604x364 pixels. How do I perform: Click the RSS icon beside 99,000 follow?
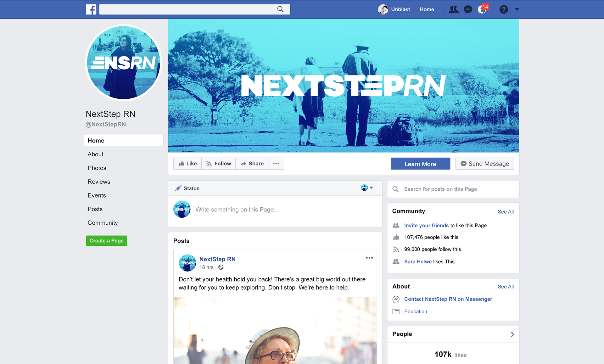[x=396, y=249]
